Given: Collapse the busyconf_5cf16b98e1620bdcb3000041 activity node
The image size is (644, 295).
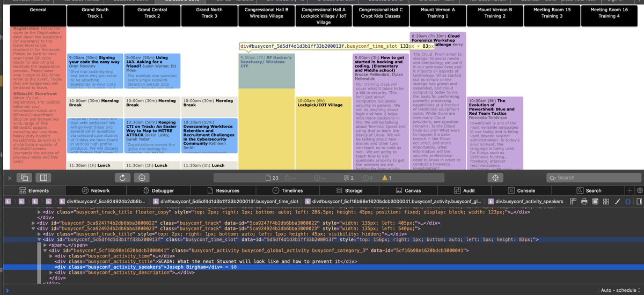Looking at the screenshot, I should pos(45,250).
